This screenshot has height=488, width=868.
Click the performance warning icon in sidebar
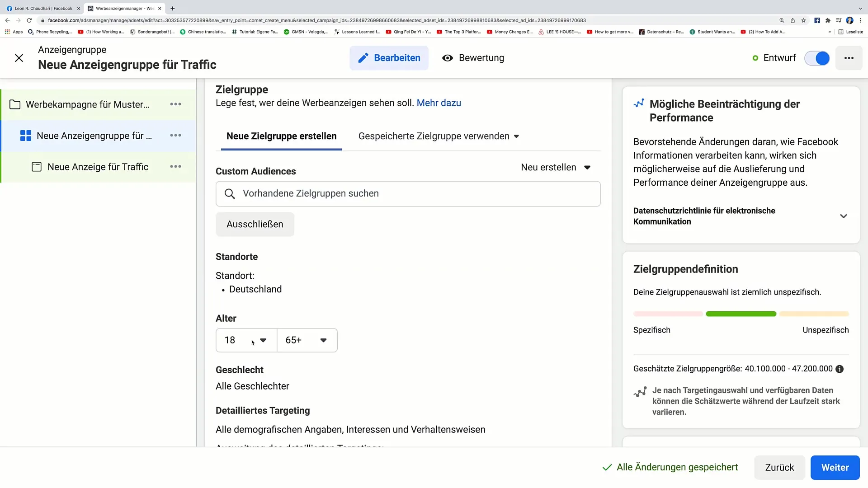(x=638, y=103)
